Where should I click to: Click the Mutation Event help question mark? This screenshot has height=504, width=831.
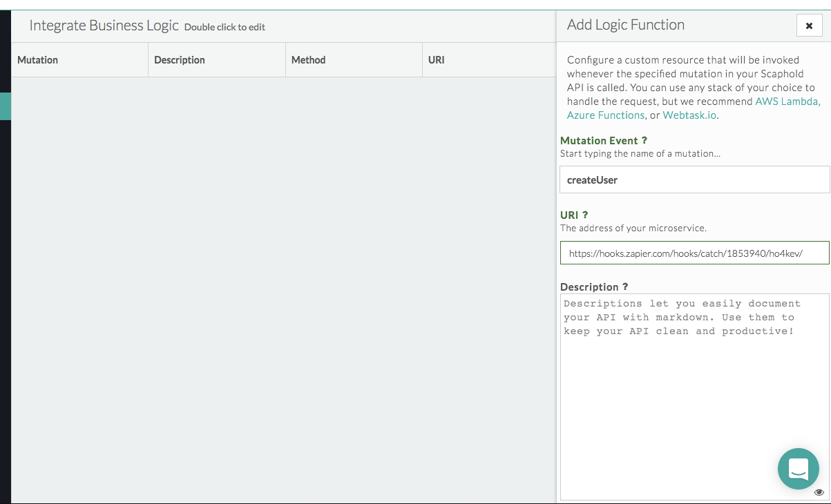coord(644,141)
